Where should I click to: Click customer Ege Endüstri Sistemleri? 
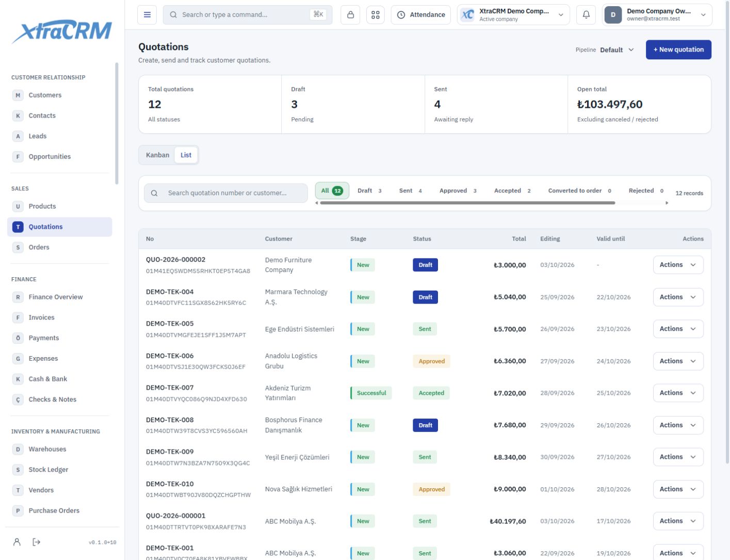click(300, 329)
